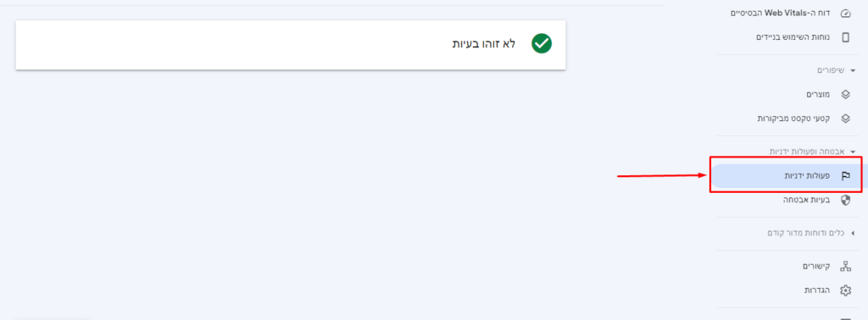Open the נוחות השימוש בניידים label

[x=793, y=37]
